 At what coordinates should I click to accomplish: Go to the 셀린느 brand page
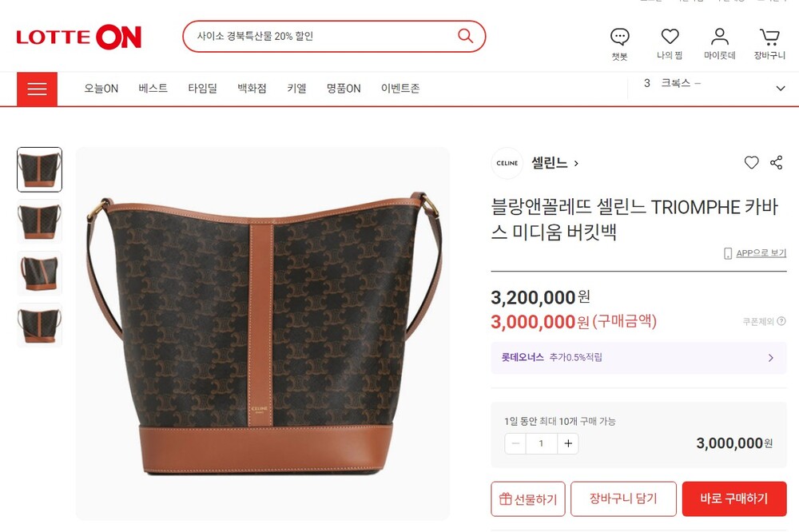click(555, 163)
